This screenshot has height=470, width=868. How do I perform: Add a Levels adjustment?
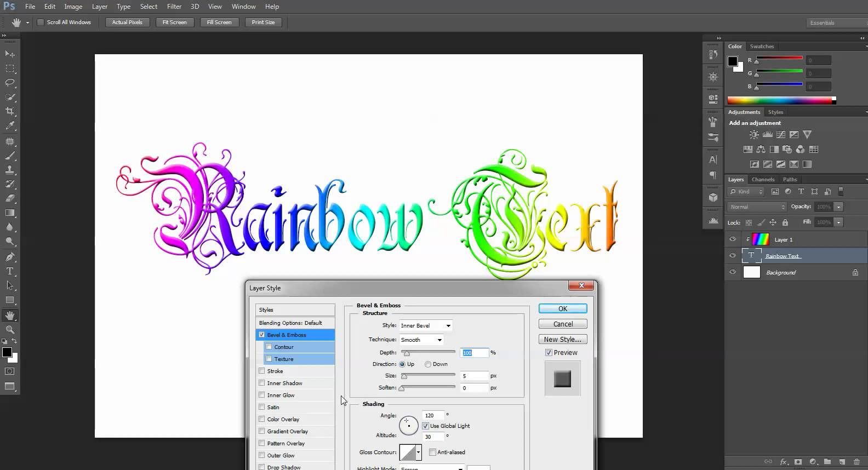tap(768, 135)
